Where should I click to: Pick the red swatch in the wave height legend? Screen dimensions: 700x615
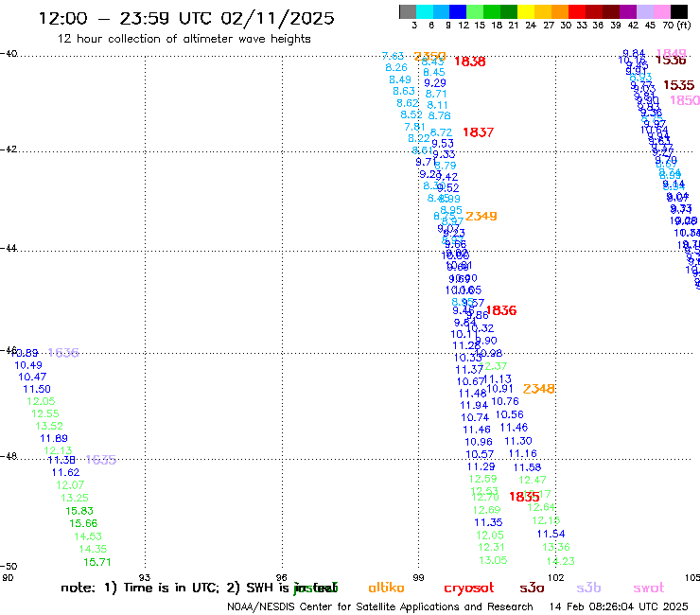576,11
